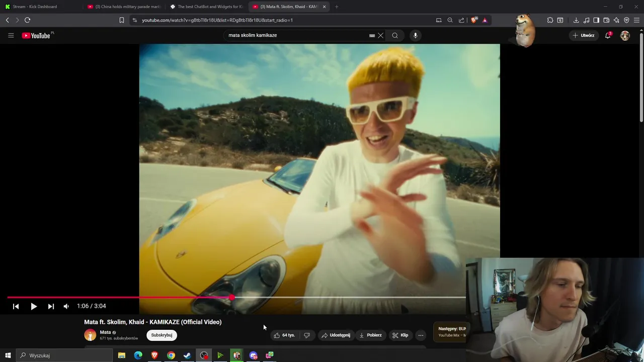Click the Wyszukaj taskbar search box
The image size is (644, 362).
64,355
